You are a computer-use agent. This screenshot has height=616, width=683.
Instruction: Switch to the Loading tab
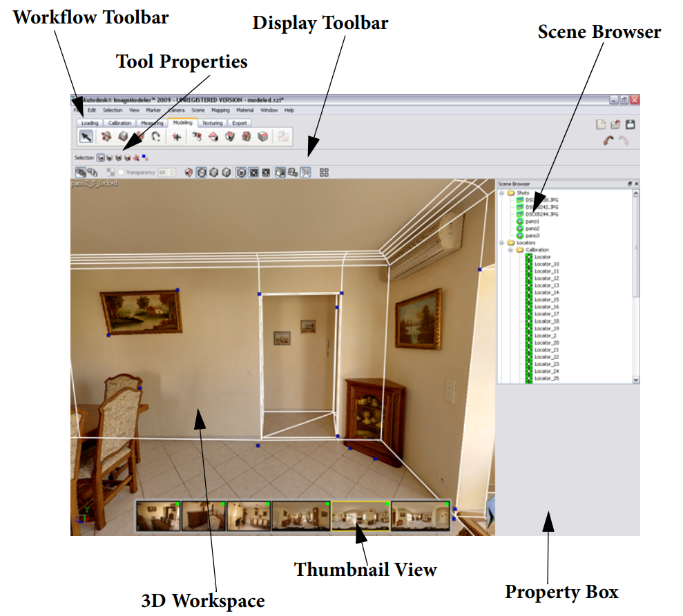90,123
